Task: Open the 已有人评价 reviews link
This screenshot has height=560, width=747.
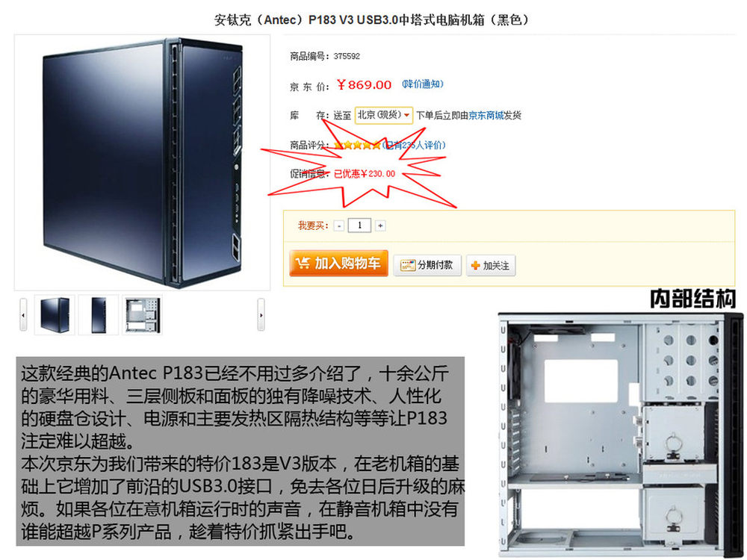Action: coord(415,146)
